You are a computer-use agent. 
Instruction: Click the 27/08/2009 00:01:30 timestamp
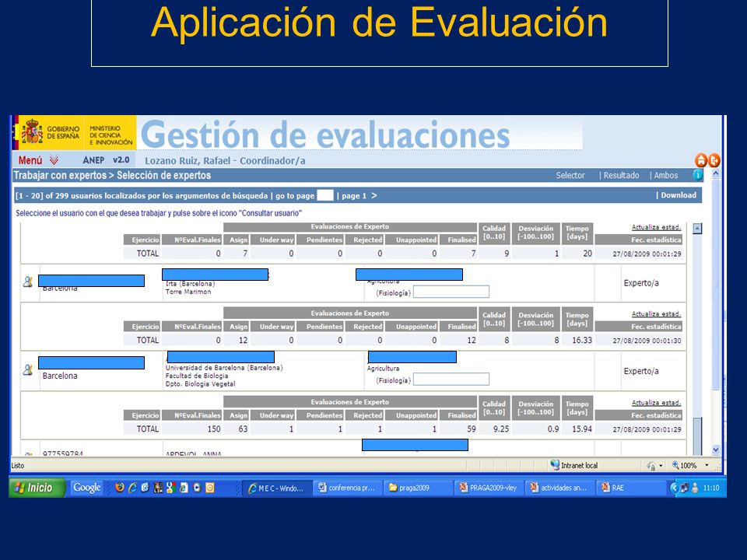tap(647, 341)
